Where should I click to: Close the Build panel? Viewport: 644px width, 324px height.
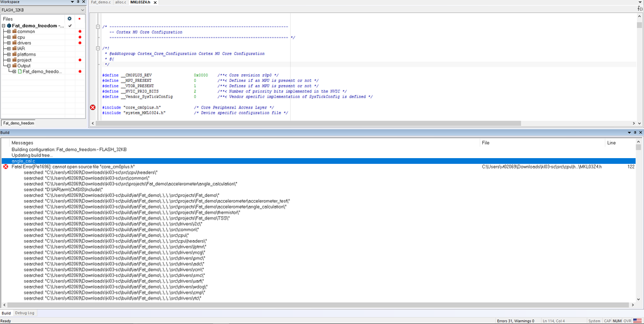640,133
